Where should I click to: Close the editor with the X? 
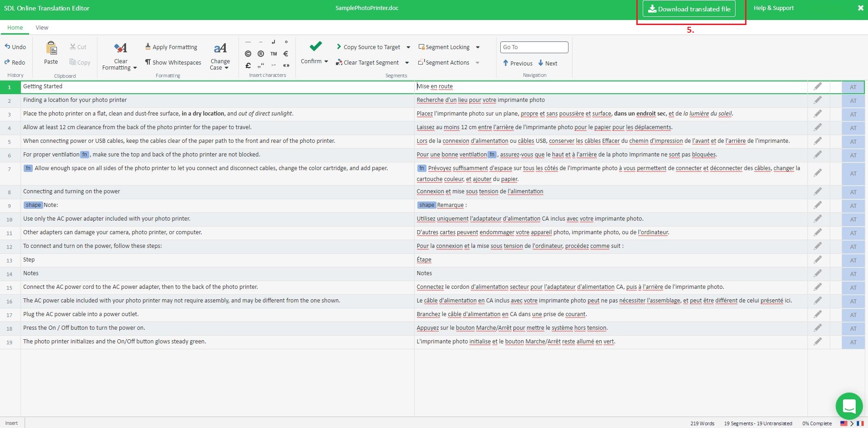pyautogui.click(x=860, y=8)
